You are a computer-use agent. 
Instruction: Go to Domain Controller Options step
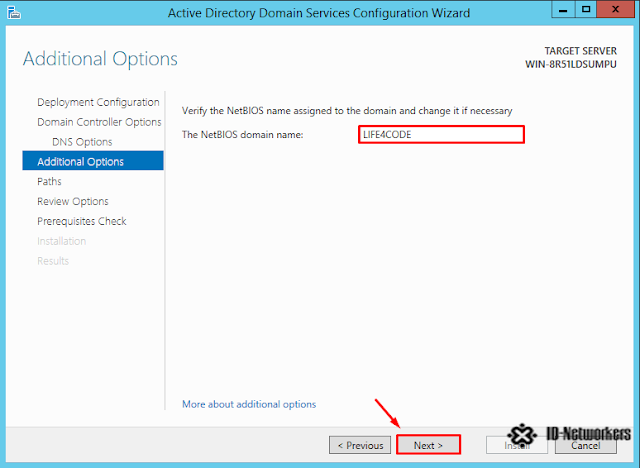pos(99,122)
